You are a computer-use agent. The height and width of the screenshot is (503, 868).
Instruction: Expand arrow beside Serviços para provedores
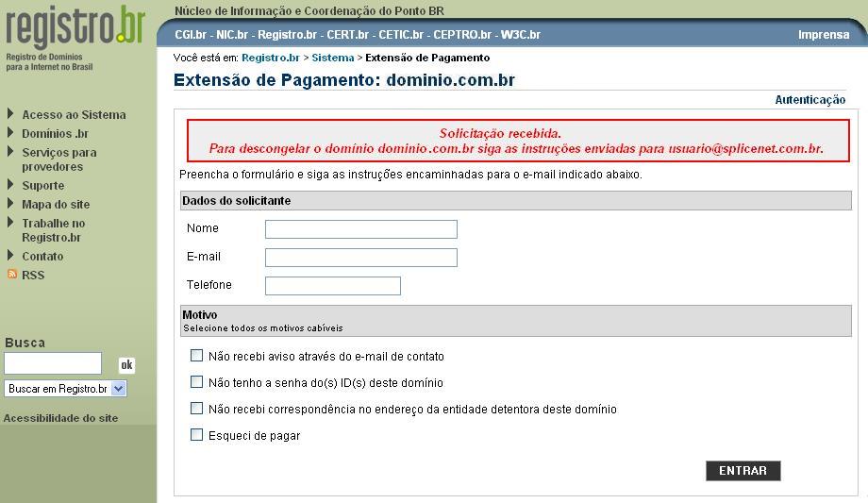coord(10,152)
